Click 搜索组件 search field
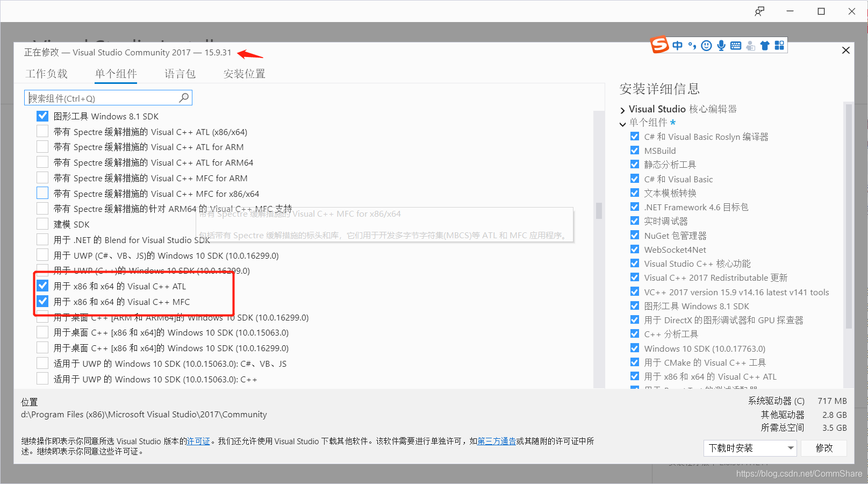This screenshot has height=484, width=868. click(x=108, y=98)
